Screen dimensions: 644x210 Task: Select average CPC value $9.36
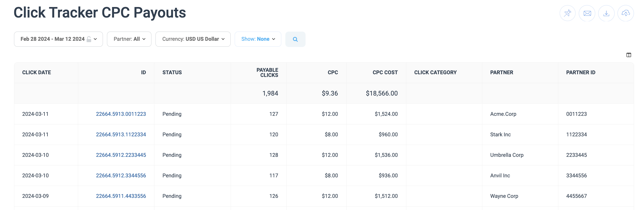pyautogui.click(x=330, y=93)
